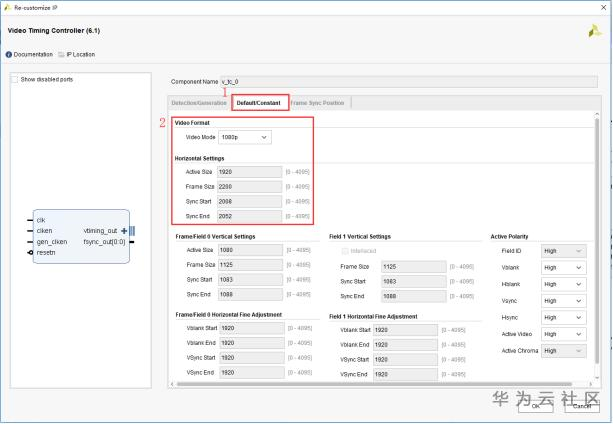The width and height of the screenshot is (613, 424).
Task: Click Field 1 Vblank End field
Action: [x=405, y=345]
